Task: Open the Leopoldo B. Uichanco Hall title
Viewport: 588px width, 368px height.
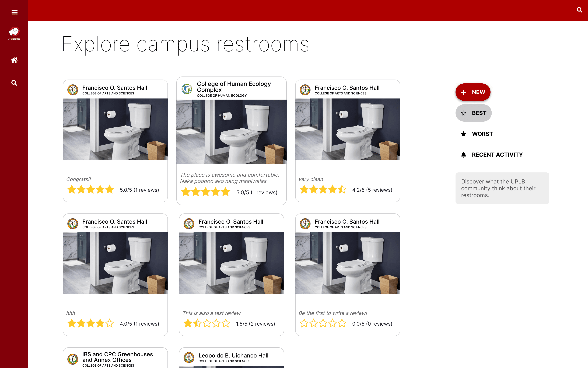Action: point(233,356)
